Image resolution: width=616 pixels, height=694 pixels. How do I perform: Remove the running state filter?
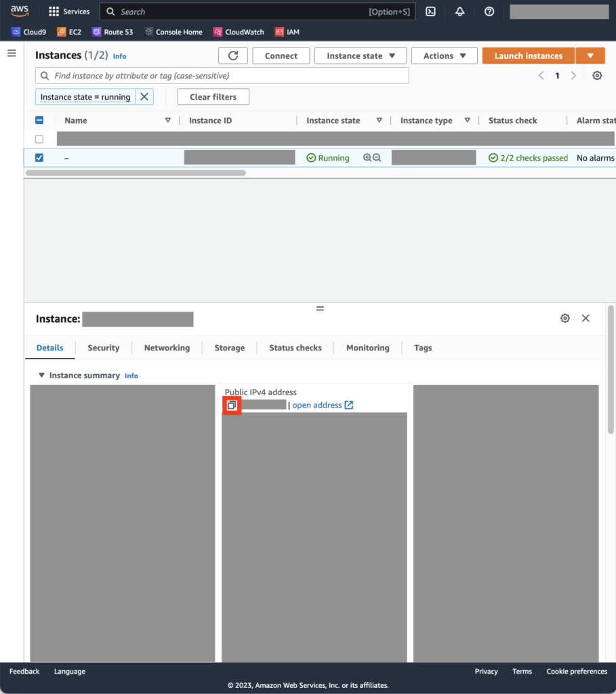[x=144, y=96]
